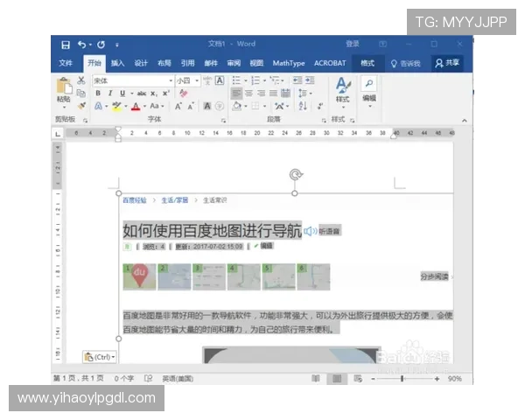Open the Quick Access Toolbar customize arrow
The width and height of the screenshot is (525, 420).
117,45
